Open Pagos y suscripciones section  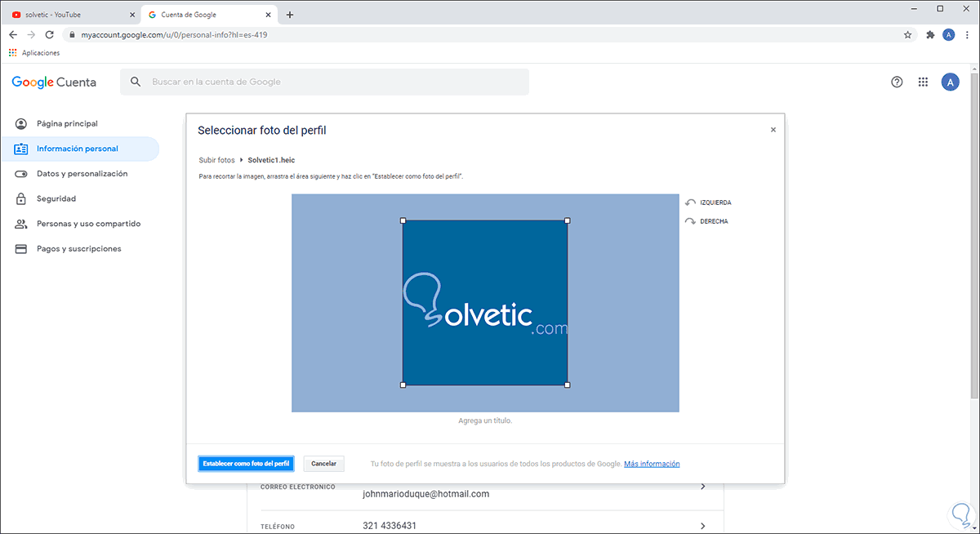79,248
